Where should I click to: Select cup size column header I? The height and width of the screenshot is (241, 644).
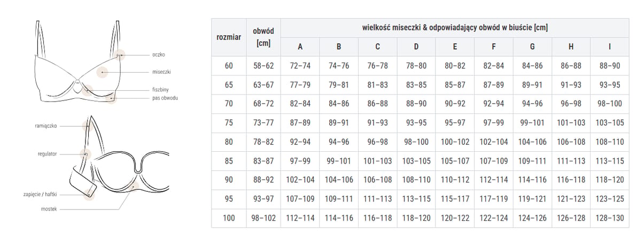(x=610, y=46)
